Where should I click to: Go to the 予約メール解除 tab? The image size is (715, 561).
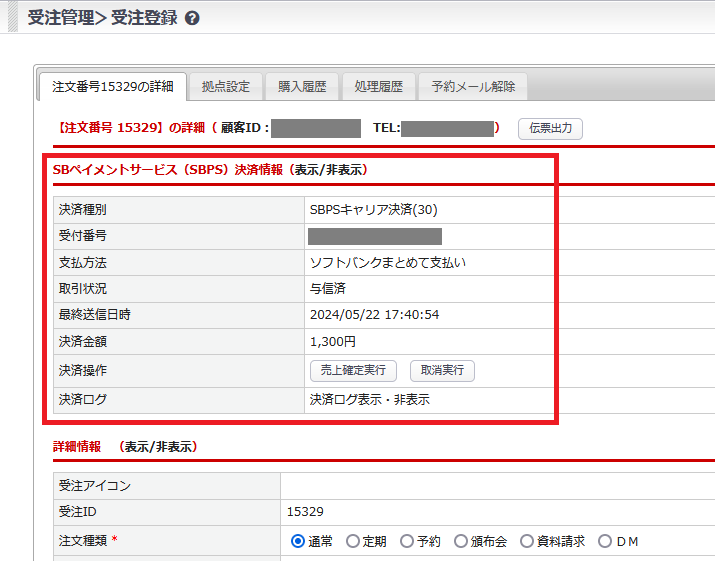[473, 86]
